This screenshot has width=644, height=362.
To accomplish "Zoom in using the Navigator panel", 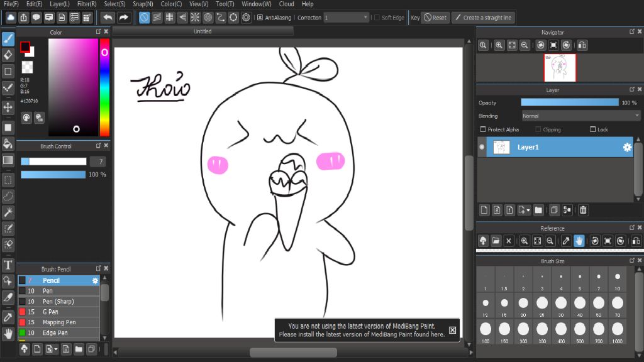I will point(499,45).
